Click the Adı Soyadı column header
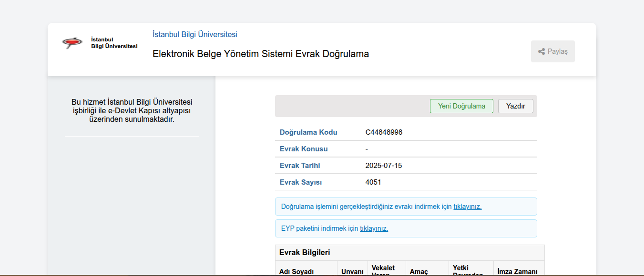The image size is (644, 276). (x=296, y=272)
